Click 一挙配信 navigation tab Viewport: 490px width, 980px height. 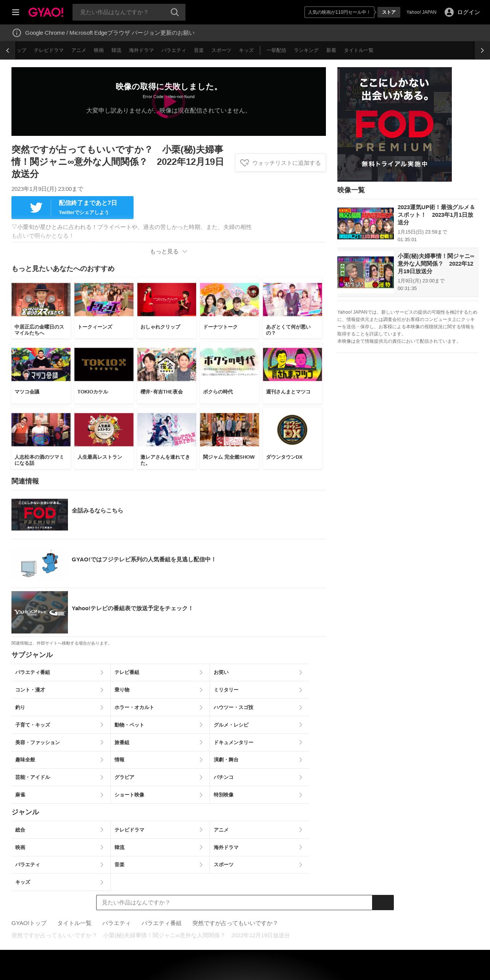[276, 50]
